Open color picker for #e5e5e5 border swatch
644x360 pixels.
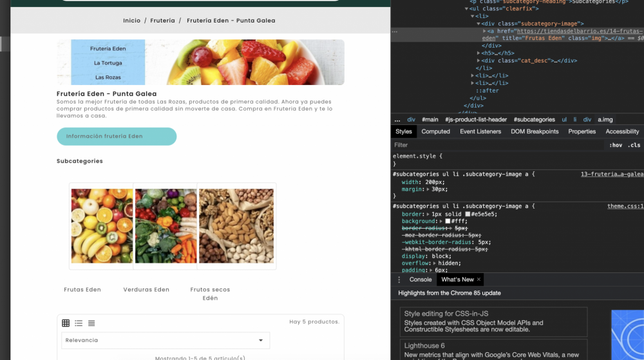(468, 214)
